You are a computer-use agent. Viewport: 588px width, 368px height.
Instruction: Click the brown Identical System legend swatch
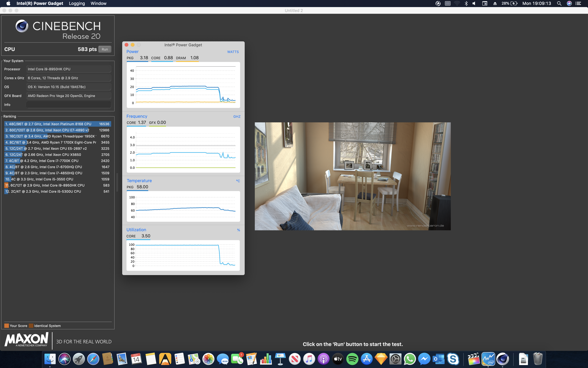31,326
